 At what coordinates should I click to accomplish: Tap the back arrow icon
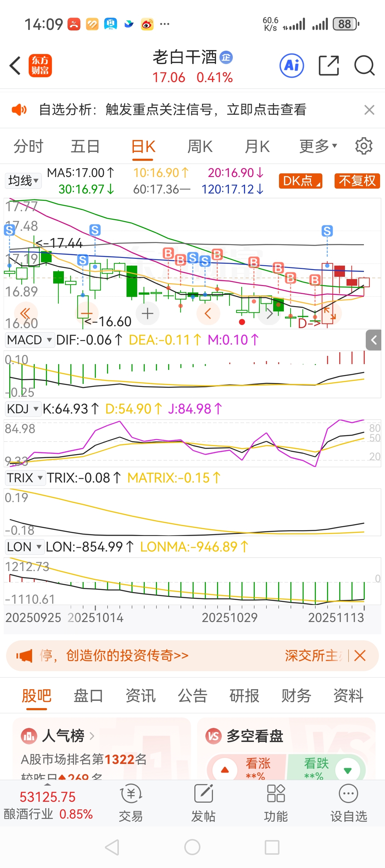[x=15, y=66]
